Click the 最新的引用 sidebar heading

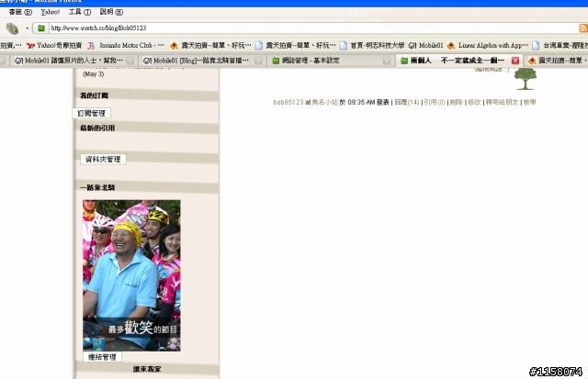pos(97,128)
